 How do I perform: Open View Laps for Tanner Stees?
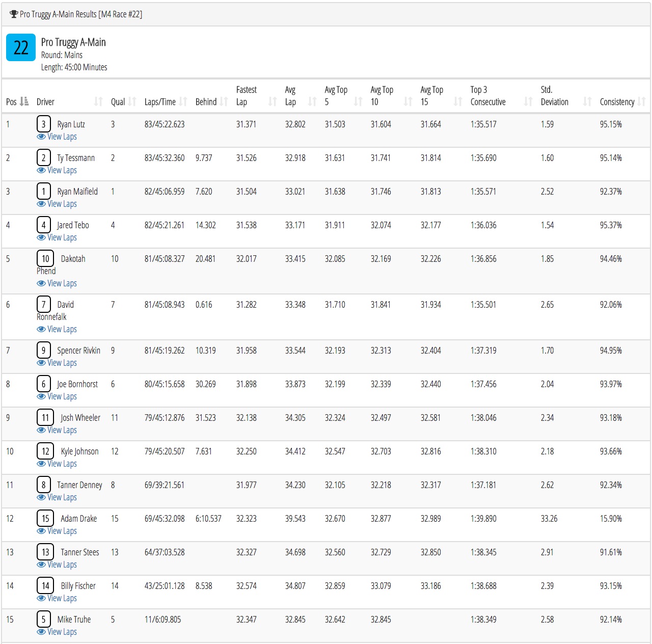pos(57,565)
